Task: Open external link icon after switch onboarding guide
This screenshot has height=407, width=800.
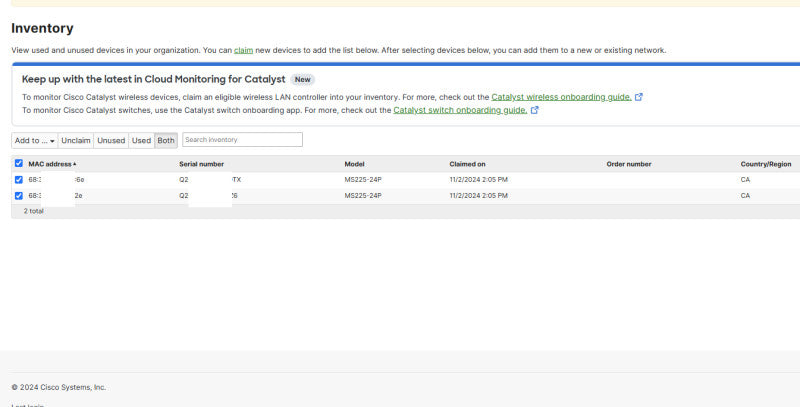Action: point(534,110)
